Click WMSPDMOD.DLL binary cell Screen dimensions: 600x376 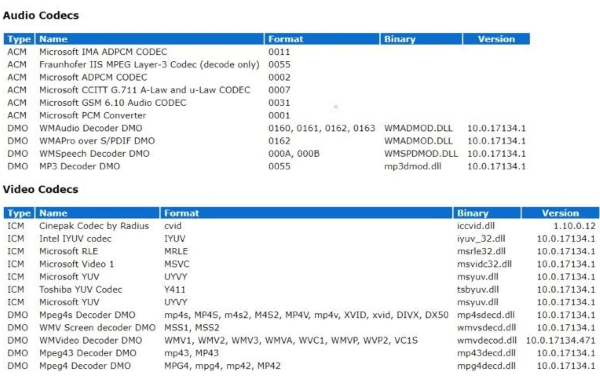click(x=421, y=154)
